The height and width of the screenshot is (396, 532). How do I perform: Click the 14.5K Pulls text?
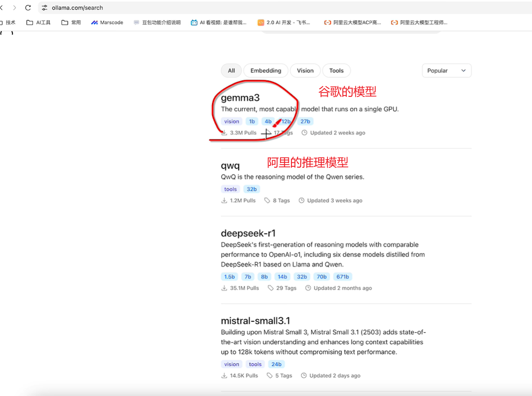coord(244,376)
